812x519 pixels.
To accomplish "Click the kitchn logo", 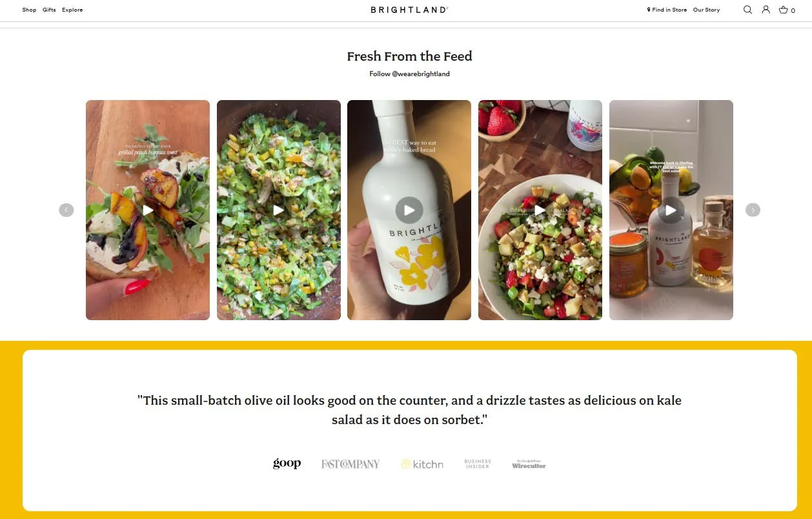I will [x=422, y=463].
